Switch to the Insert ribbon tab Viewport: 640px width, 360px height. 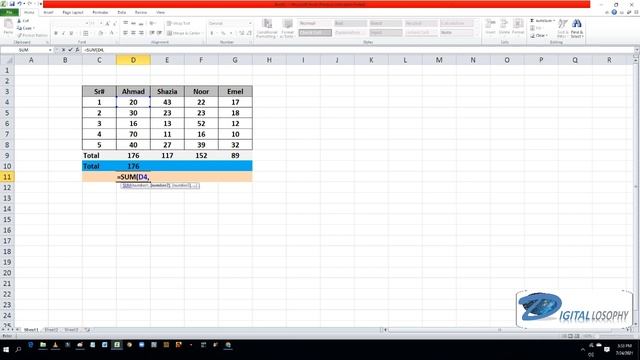tap(48, 13)
